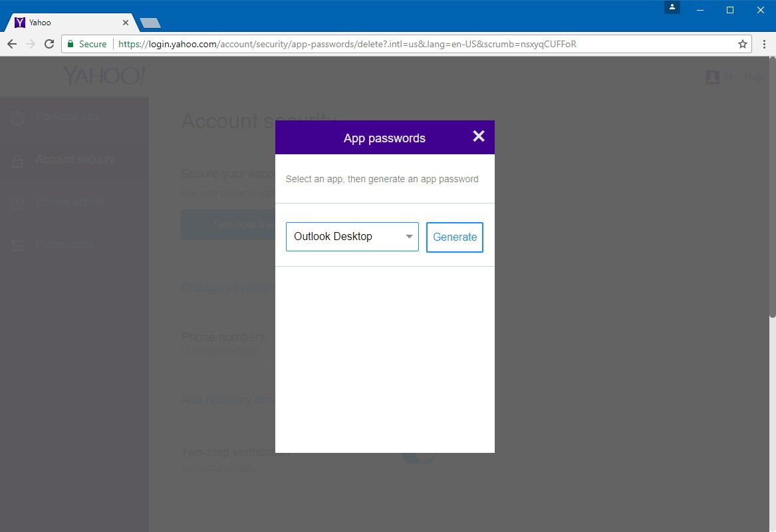Viewport: 776px width, 532px height.
Task: Click the Generate button
Action: pos(455,237)
